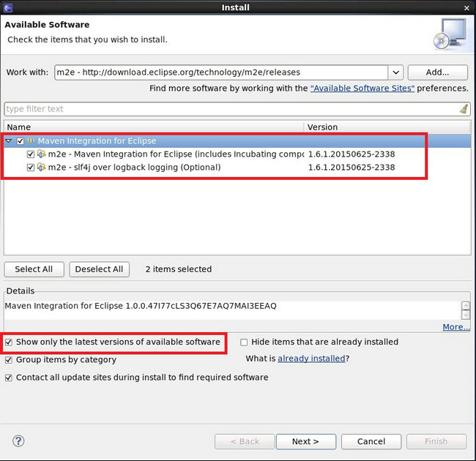Screen dimensions: 476x461
Task: Click the '2 items selected' label
Action: pyautogui.click(x=179, y=269)
